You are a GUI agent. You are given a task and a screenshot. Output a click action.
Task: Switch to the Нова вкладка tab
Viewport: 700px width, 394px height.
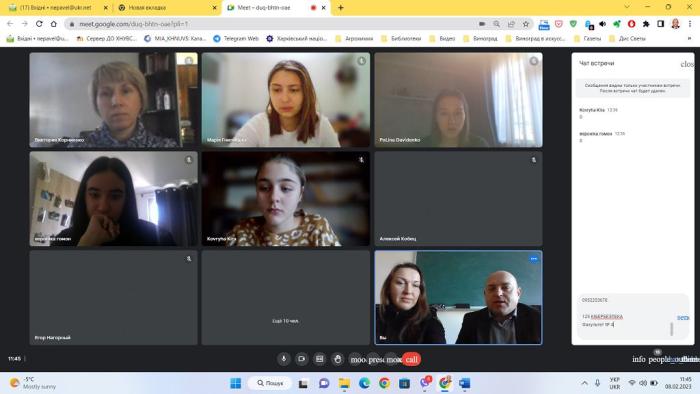[x=167, y=8]
